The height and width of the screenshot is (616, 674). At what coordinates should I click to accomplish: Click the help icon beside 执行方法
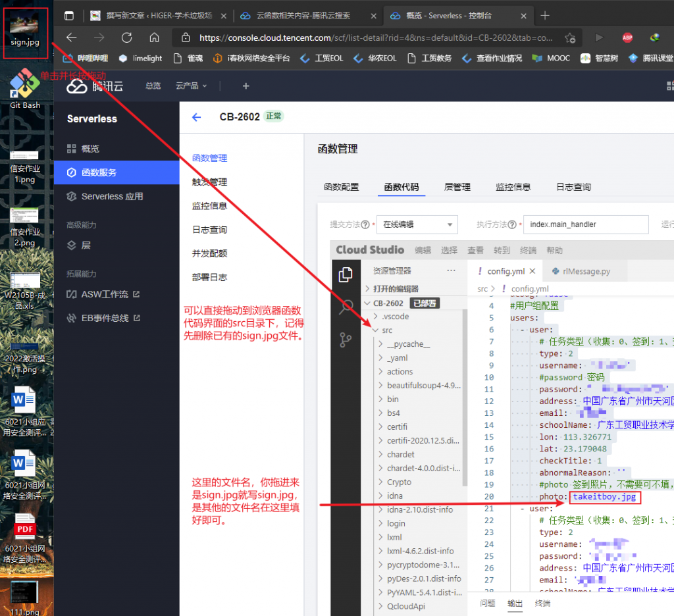click(x=511, y=224)
